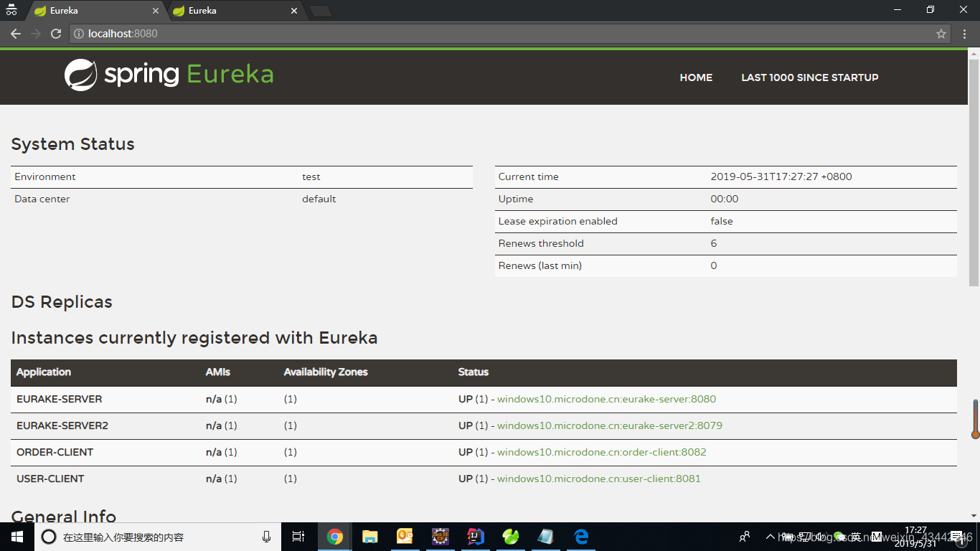This screenshot has width=980, height=551.
Task: Open the WeChat tray icon
Action: pyautogui.click(x=839, y=537)
